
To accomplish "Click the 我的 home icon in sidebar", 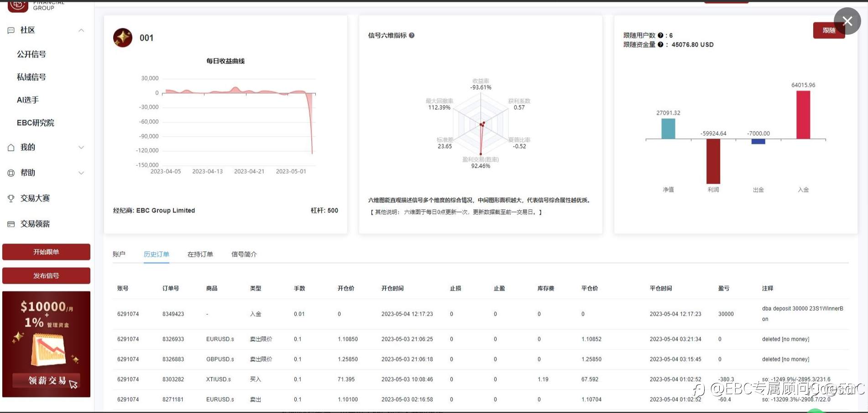I will point(11,147).
